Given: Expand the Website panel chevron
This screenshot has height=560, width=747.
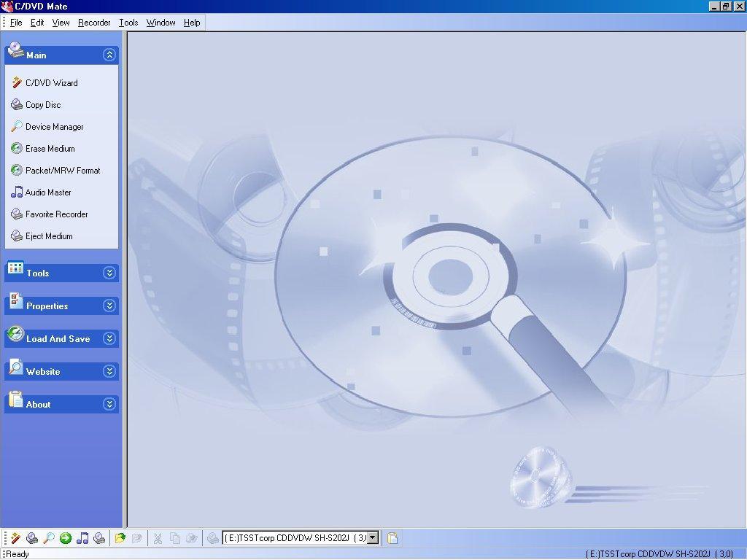Looking at the screenshot, I should tap(109, 371).
